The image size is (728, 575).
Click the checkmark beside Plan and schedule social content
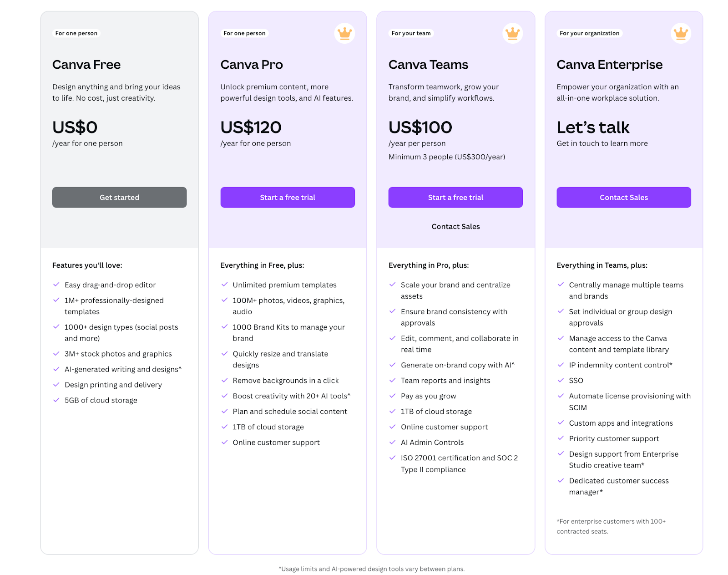(224, 411)
